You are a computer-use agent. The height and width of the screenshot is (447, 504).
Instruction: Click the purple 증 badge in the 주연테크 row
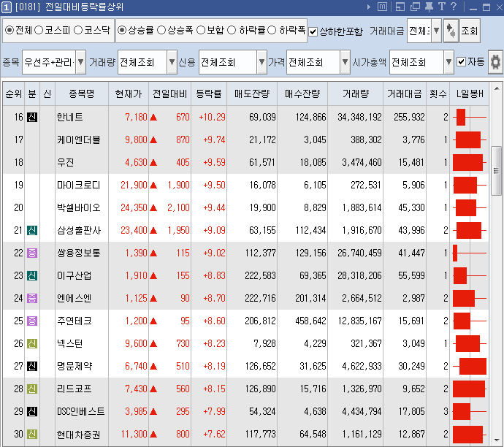tap(32, 321)
